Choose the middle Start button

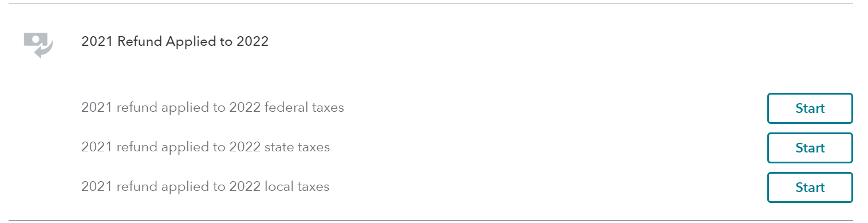810,148
